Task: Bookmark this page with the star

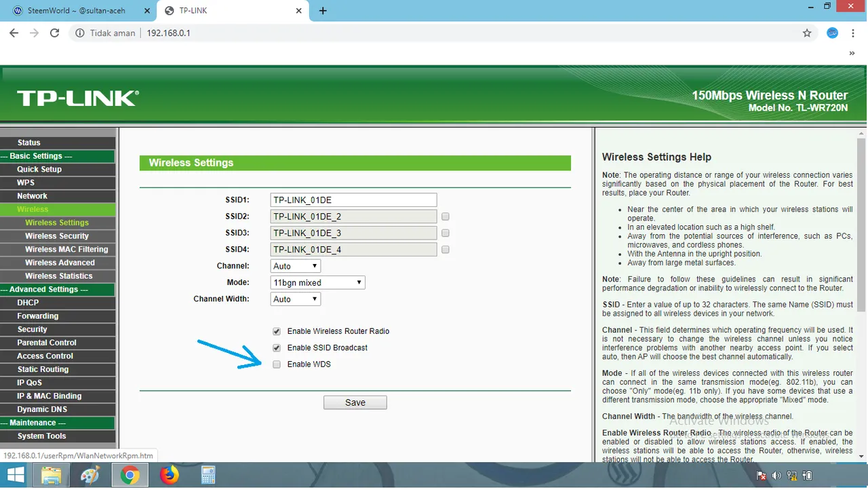Action: pos(807,33)
